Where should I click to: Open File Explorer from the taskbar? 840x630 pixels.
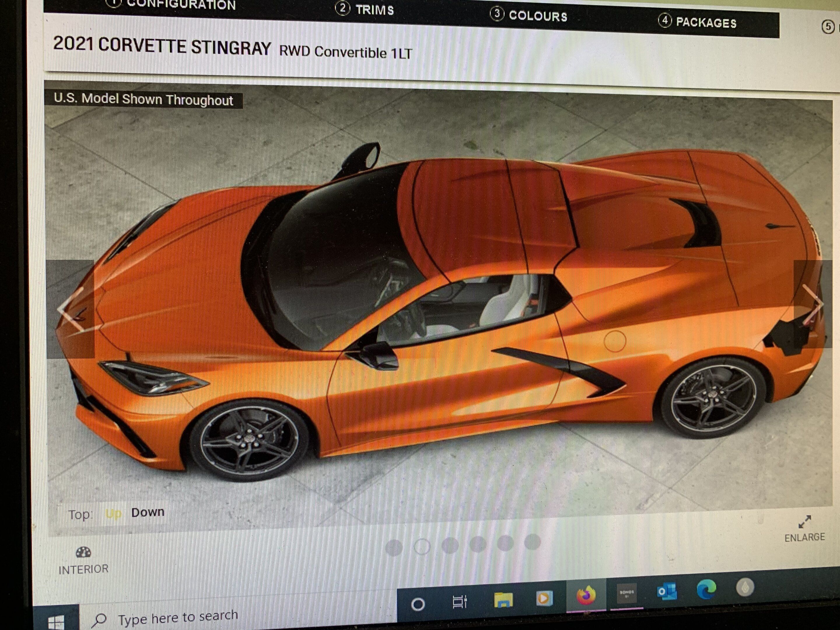(503, 600)
